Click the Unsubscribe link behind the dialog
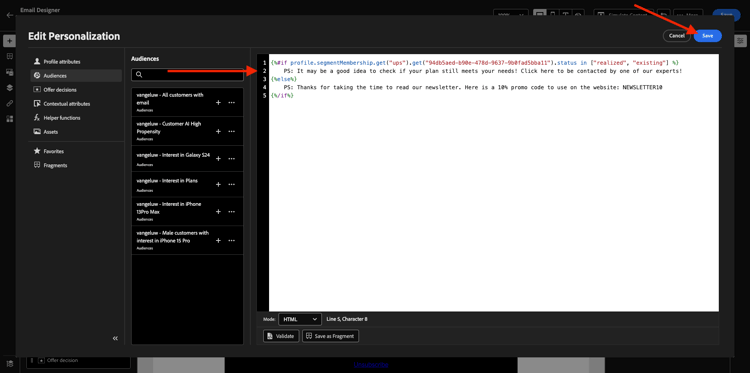The width and height of the screenshot is (750, 373). pos(371,364)
